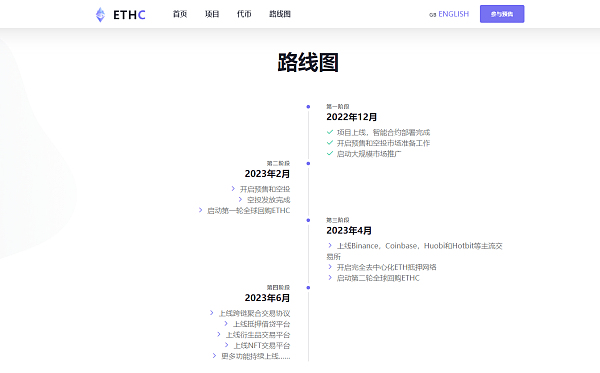The image size is (600, 373).
Task: Click the text 上线跨链聚合交易协议
Action: (x=254, y=313)
